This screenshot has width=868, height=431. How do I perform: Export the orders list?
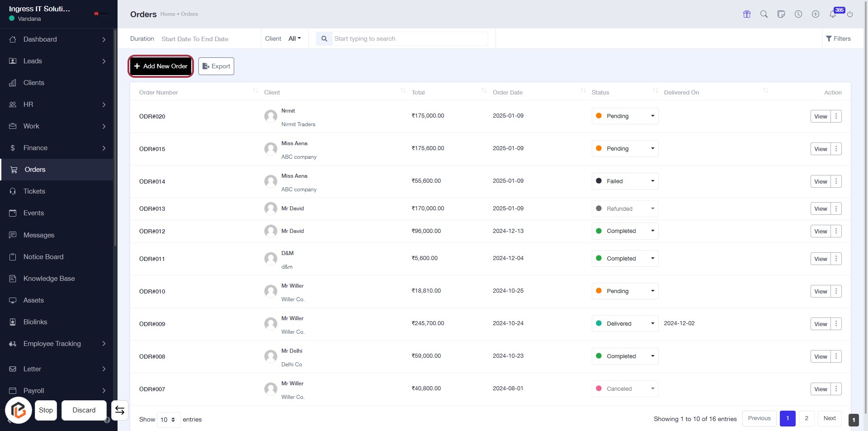(x=216, y=66)
